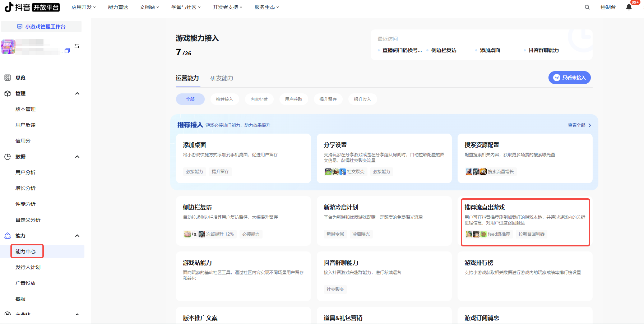Click the mini-game app avatar thumbnail
Image resolution: width=644 pixels, height=324 pixels.
[x=8, y=47]
